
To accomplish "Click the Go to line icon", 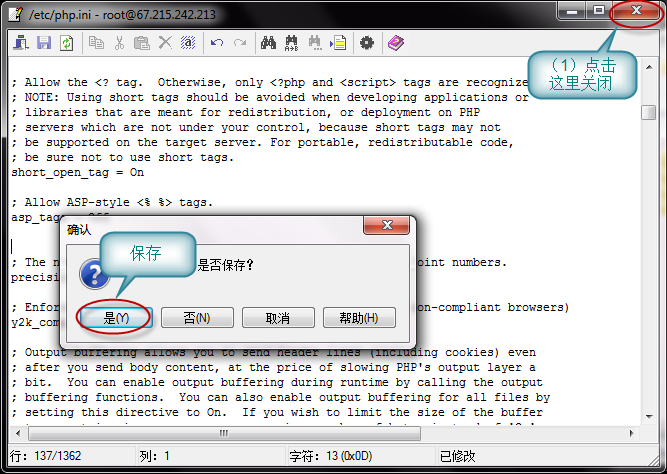I will click(339, 43).
